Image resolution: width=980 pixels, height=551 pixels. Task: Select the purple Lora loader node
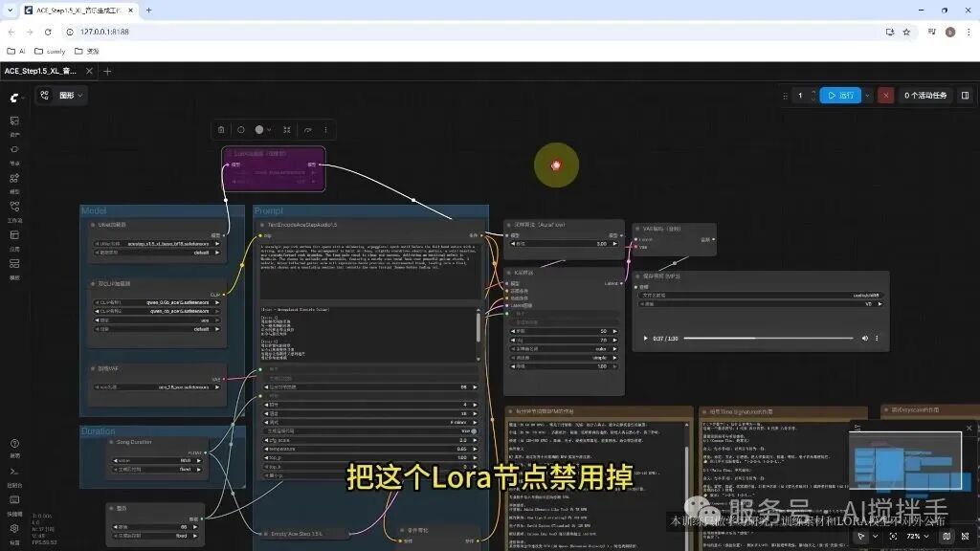pos(273,168)
